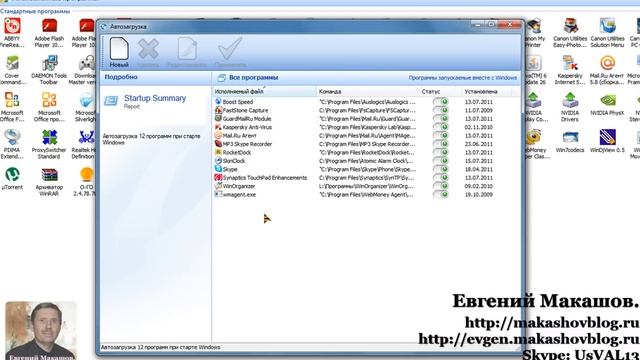Toggle Skype startup status
The width and height of the screenshot is (640, 360).
440,169
